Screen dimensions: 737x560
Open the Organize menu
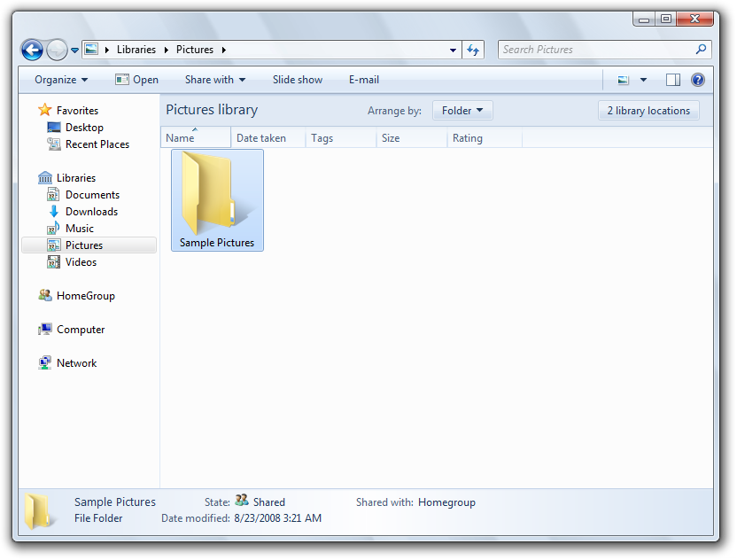(61, 80)
